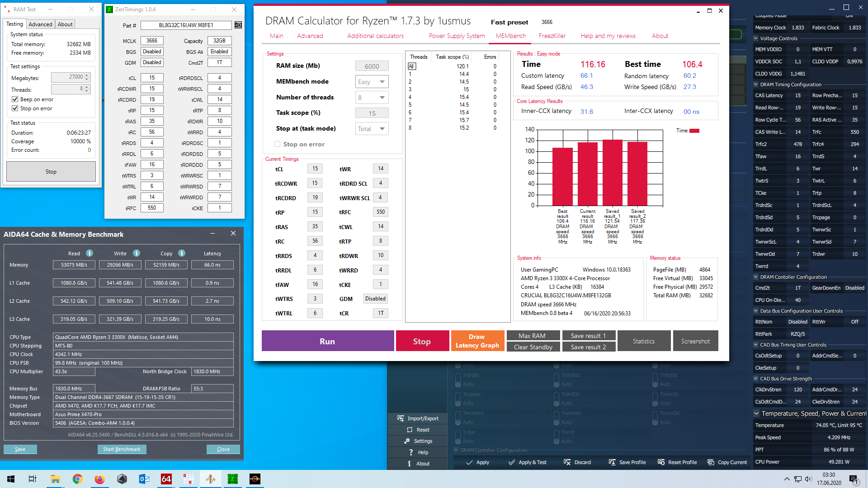This screenshot has height=488, width=868.
Task: Uncheck Beep on error in RAM Test
Action: tap(15, 99)
